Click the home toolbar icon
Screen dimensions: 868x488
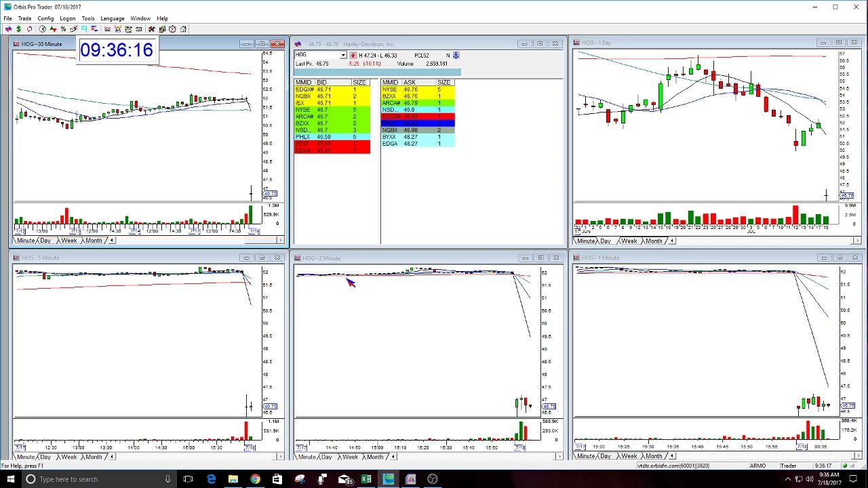point(183,29)
